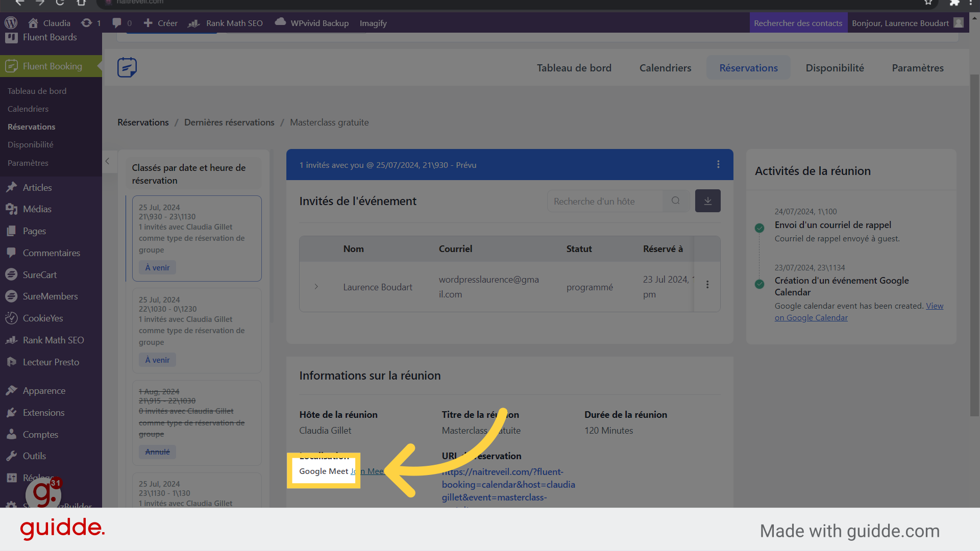This screenshot has width=980, height=551.
Task: Click the Créer plus item
Action: [160, 23]
